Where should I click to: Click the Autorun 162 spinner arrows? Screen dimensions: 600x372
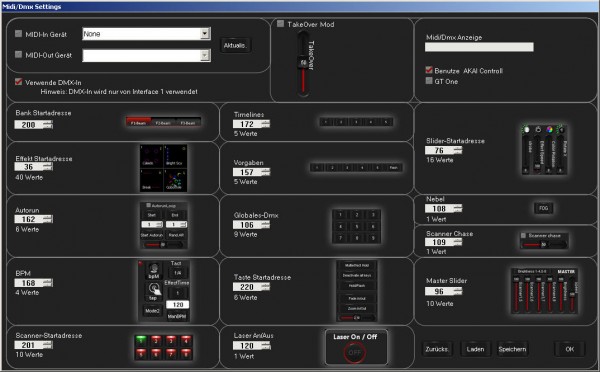click(47, 219)
